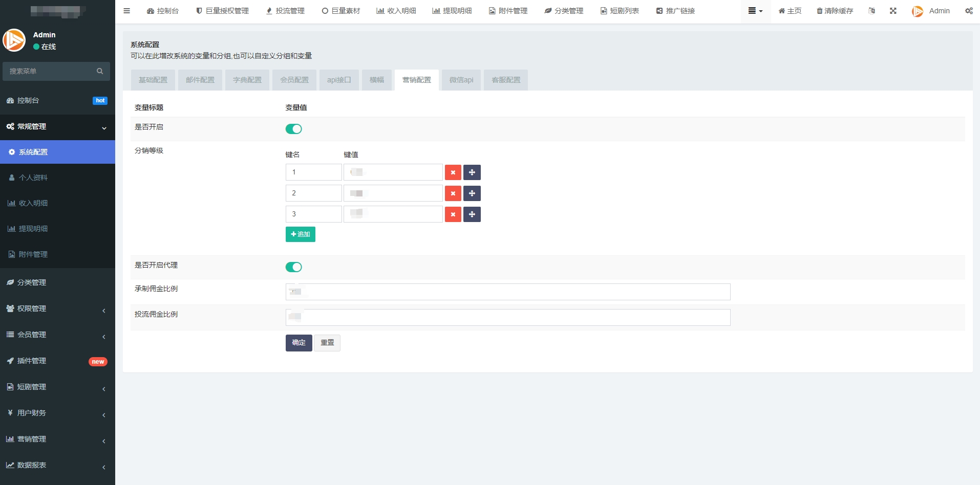Expand the 短剧管理 sidebar group
Viewport: 980px width, 485px height.
[x=57, y=387]
